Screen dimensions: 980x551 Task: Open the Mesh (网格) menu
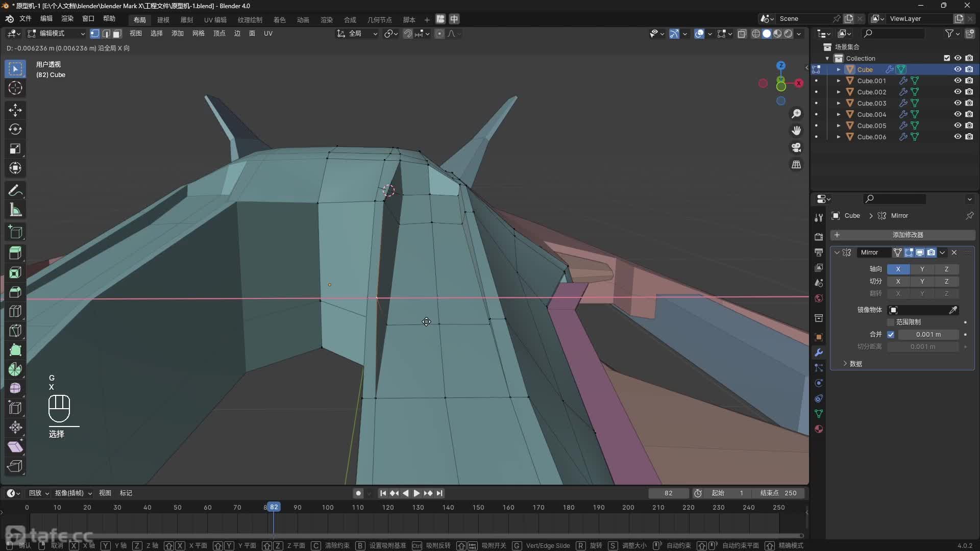(x=199, y=34)
